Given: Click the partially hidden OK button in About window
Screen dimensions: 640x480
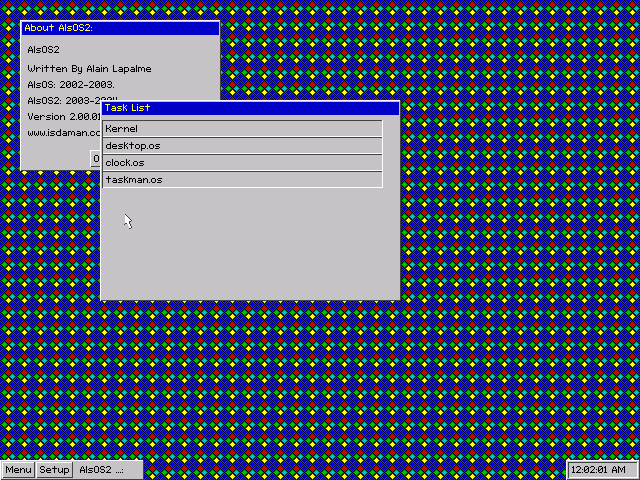Looking at the screenshot, I should pos(96,158).
